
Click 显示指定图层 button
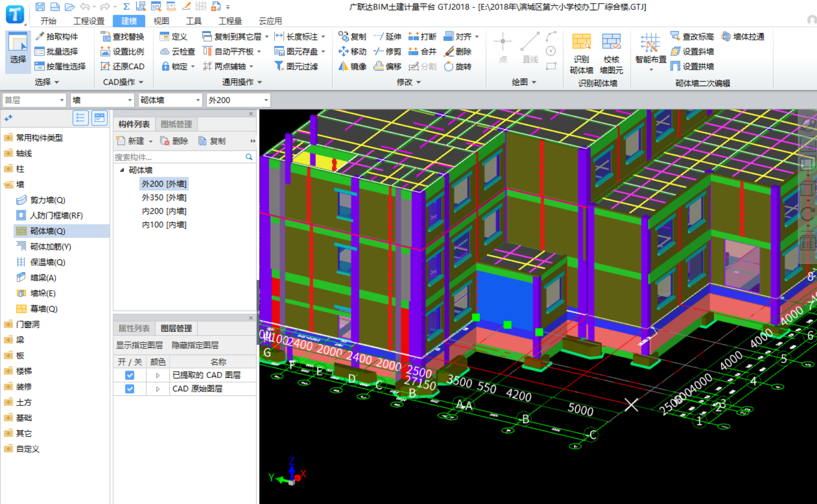tap(139, 345)
